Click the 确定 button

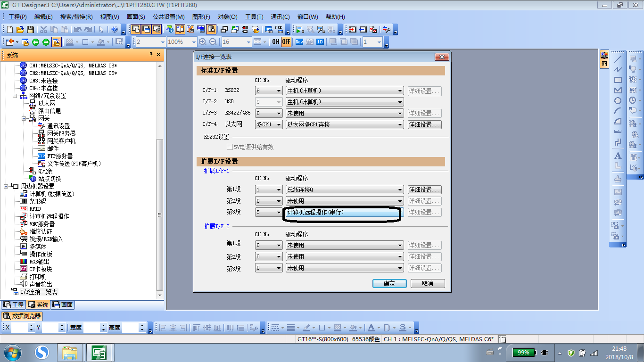pyautogui.click(x=389, y=284)
